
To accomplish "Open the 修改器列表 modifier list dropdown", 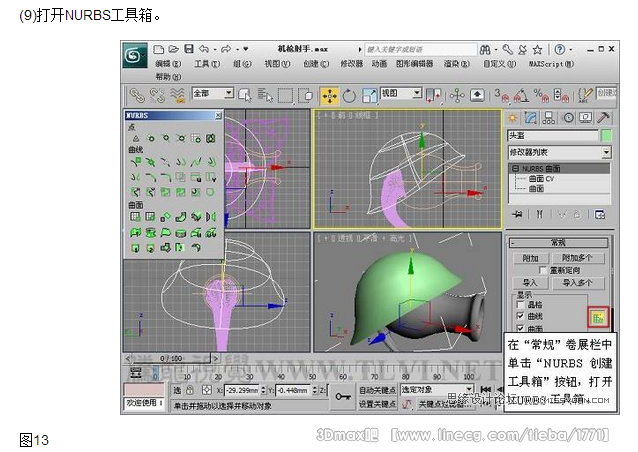I will 560,153.
